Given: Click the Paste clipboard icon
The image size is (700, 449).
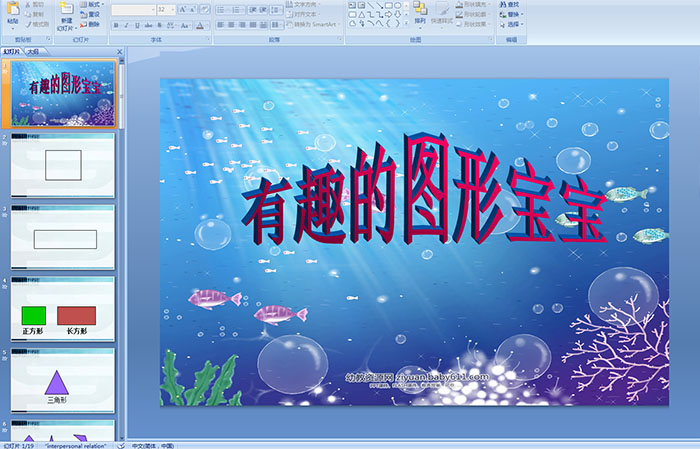Looking at the screenshot, I should pyautogui.click(x=13, y=8).
